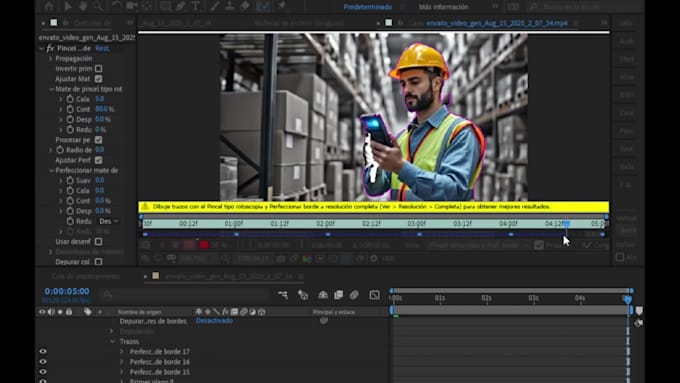Toggle the Motion Blur timeline icon
Viewport: 680px width, 383px height.
(354, 295)
